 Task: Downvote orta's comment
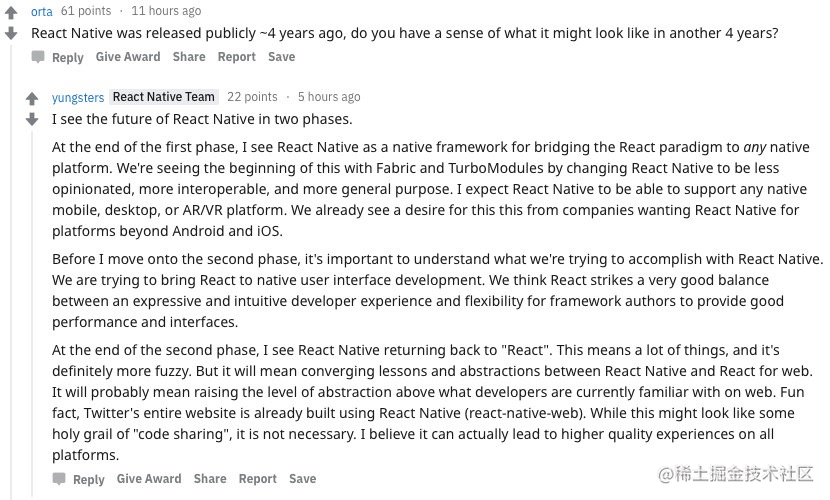pyautogui.click(x=11, y=33)
